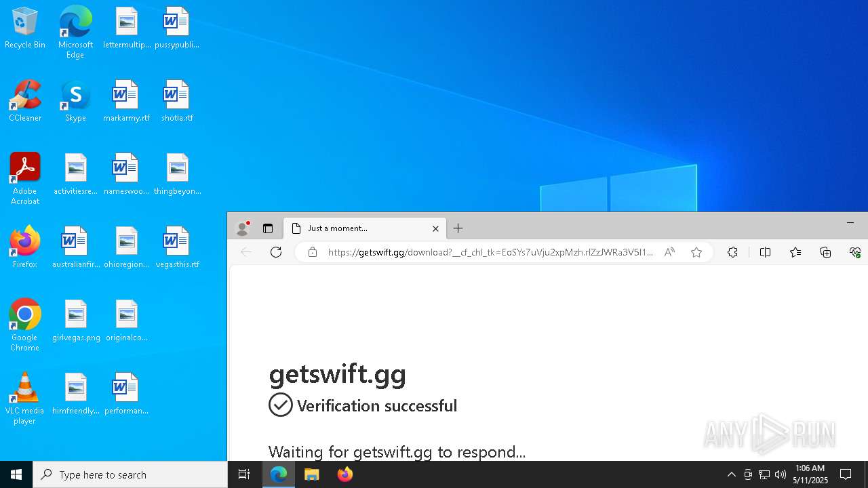Open Edge Collections panel

[825, 252]
